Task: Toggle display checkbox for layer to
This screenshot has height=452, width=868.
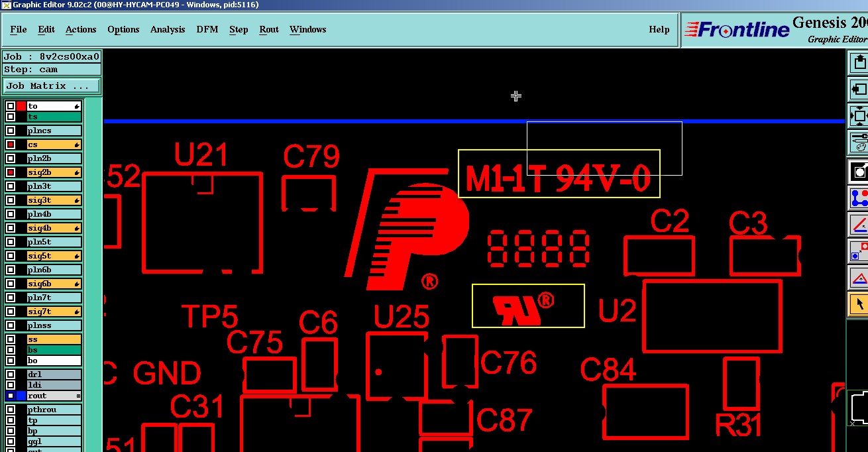Action: tap(11, 106)
